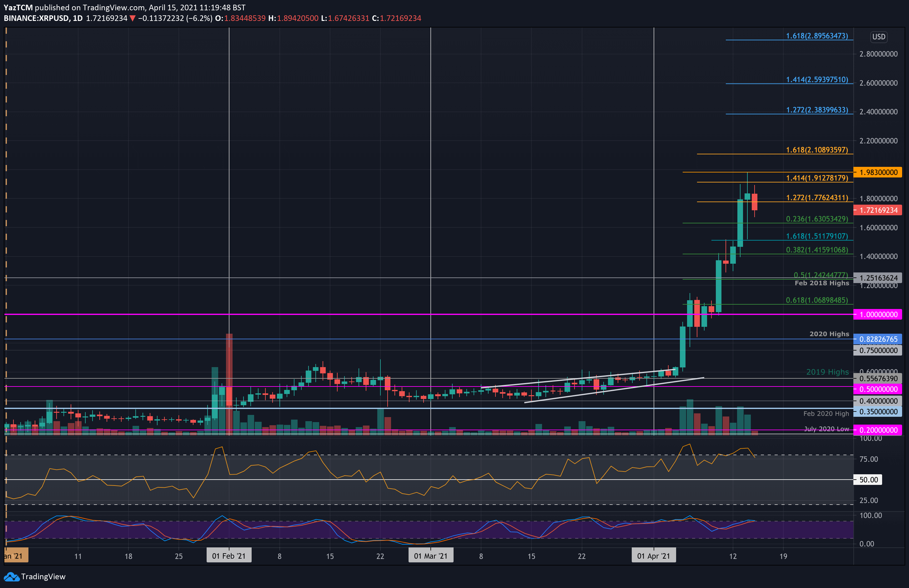The image size is (909, 588).
Task: Click the Feb 2020 High annotation
Action: click(x=826, y=414)
